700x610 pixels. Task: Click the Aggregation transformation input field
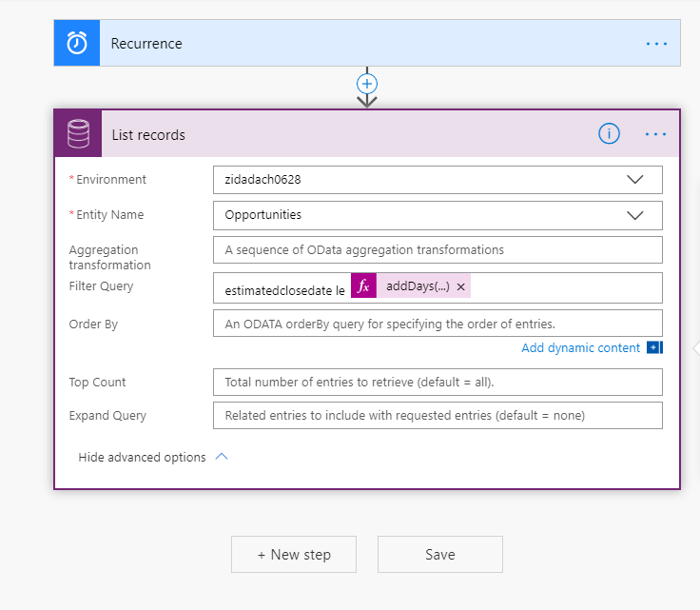click(437, 250)
